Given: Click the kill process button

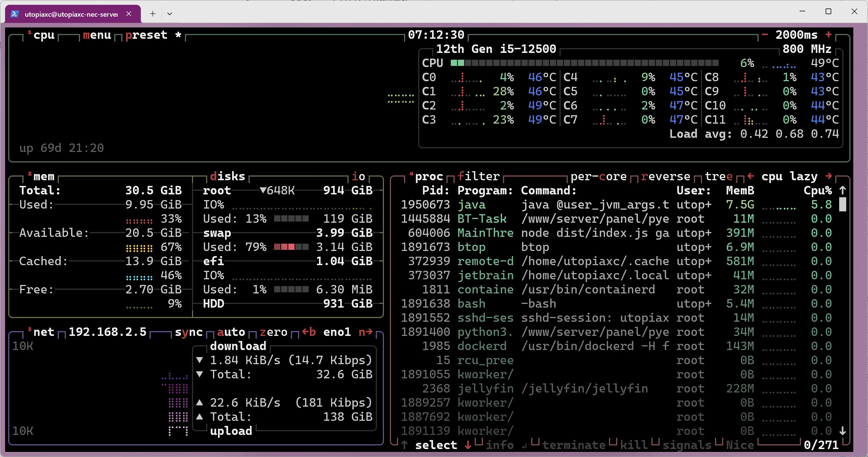Looking at the screenshot, I should (634, 445).
